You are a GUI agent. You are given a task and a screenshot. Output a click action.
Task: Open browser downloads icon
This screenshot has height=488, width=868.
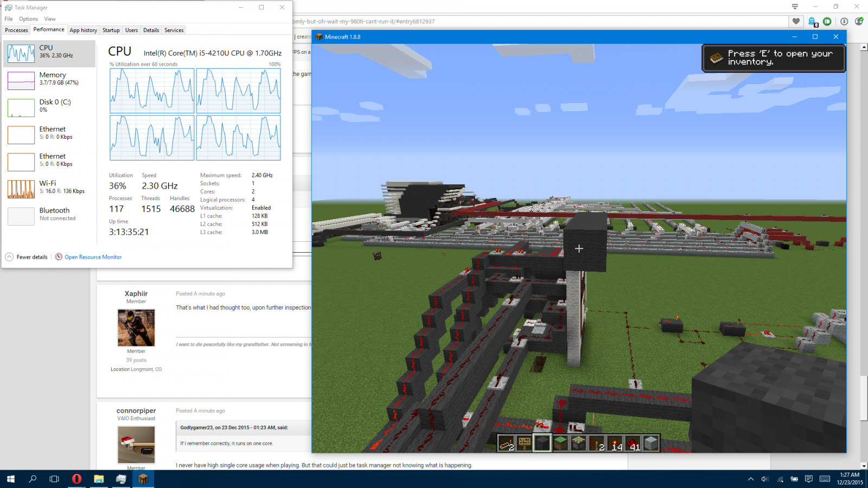click(x=844, y=22)
